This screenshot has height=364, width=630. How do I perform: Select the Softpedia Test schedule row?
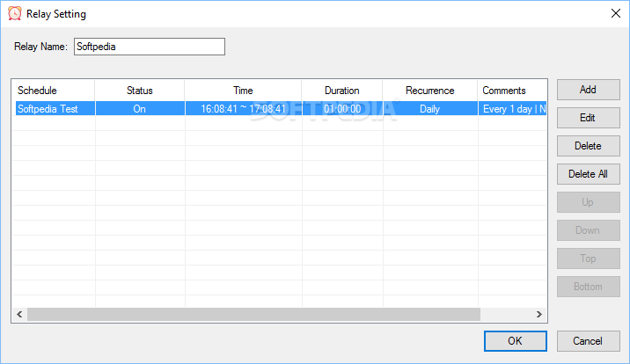point(279,109)
